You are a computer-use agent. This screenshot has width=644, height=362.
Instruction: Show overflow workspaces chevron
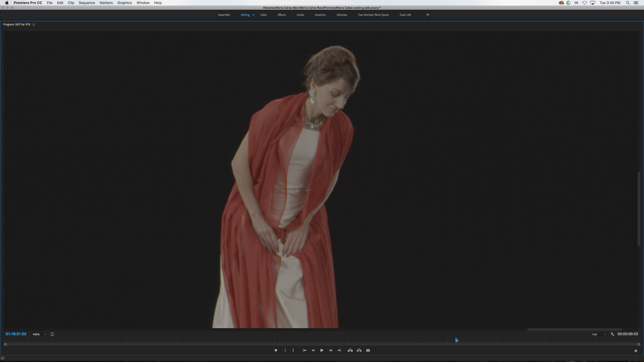click(x=428, y=15)
